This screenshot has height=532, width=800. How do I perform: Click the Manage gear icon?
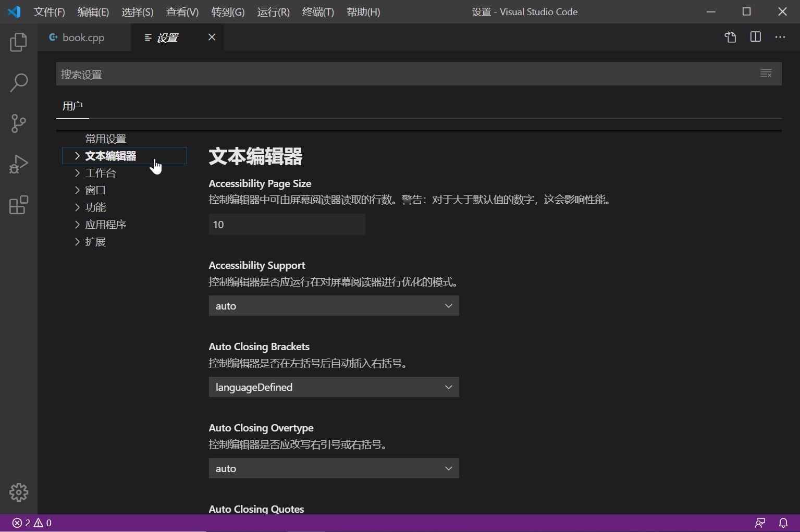click(19, 492)
